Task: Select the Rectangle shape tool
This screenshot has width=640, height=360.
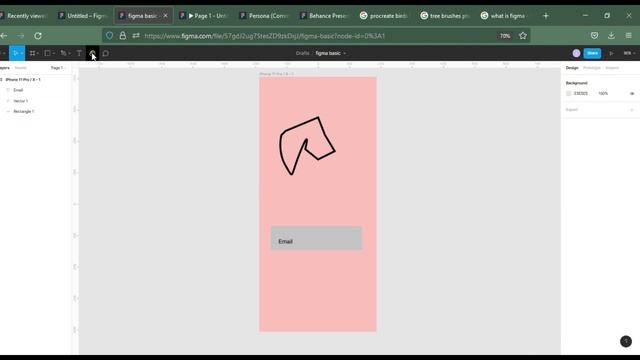Action: click(x=47, y=53)
